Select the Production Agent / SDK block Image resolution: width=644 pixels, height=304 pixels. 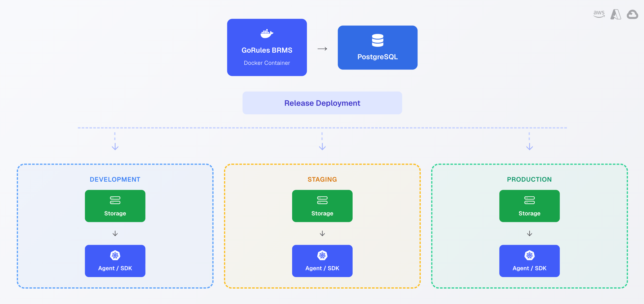pos(529,261)
